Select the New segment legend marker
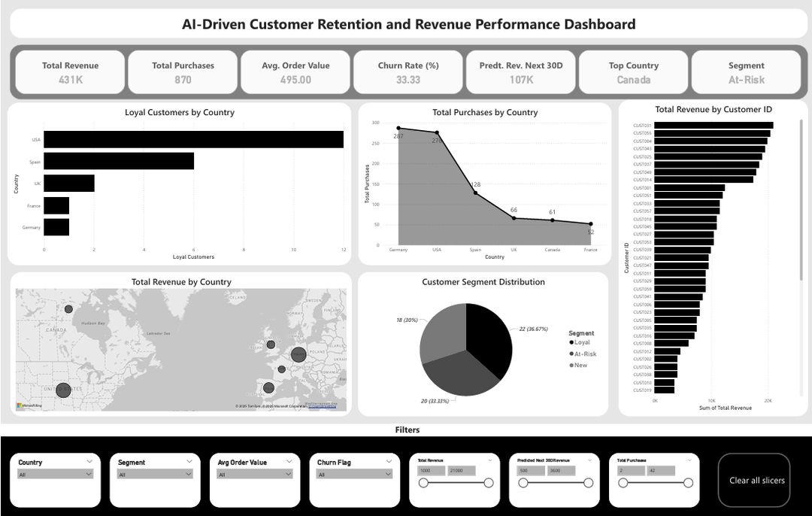This screenshot has width=812, height=516. coord(571,366)
